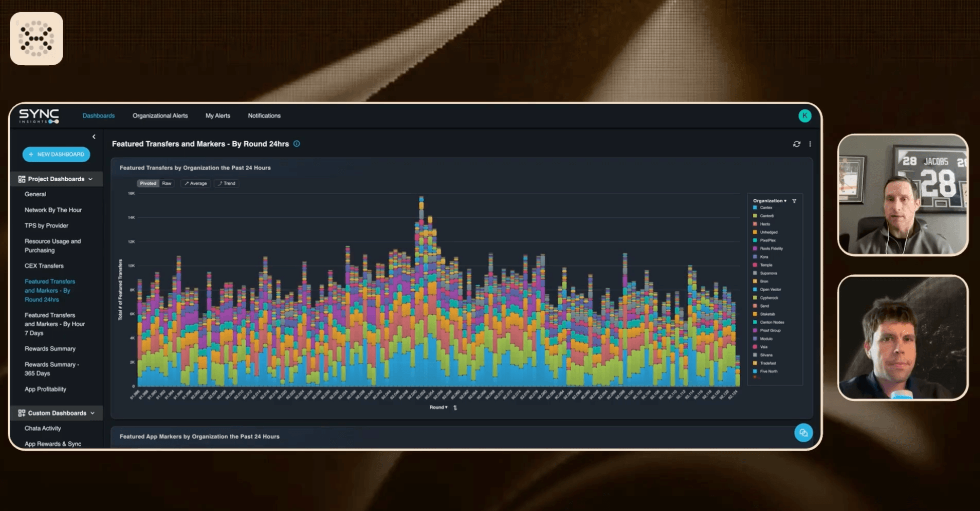Click the Kora legend swatch
Screen dimensions: 980x511
pos(755,257)
